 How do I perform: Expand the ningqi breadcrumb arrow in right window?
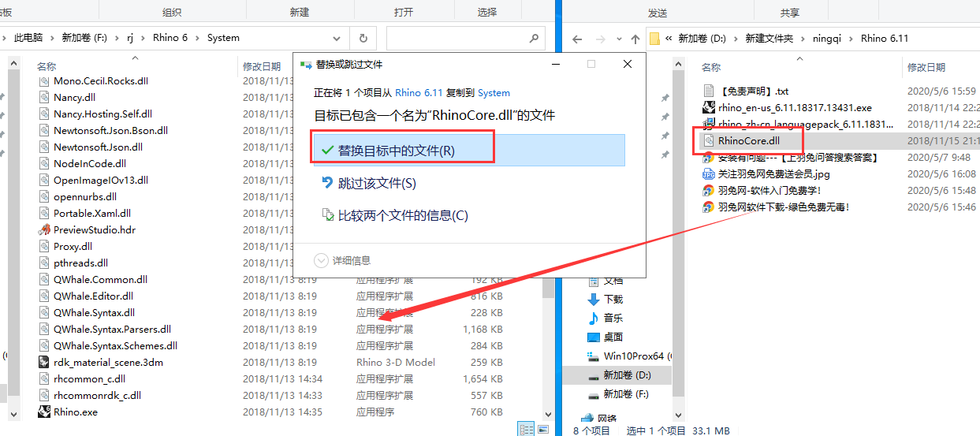point(852,38)
